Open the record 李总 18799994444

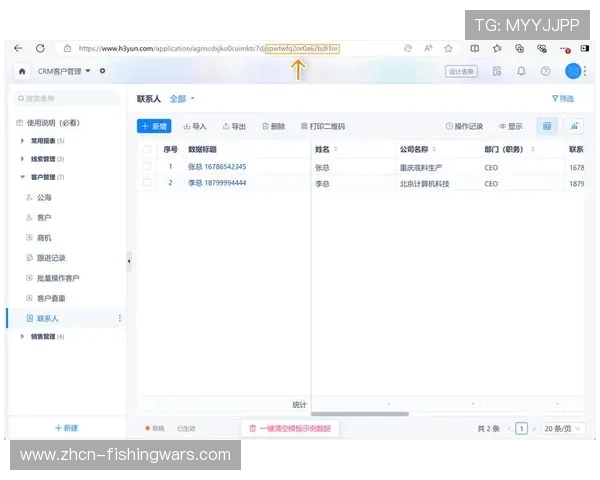pyautogui.click(x=217, y=183)
